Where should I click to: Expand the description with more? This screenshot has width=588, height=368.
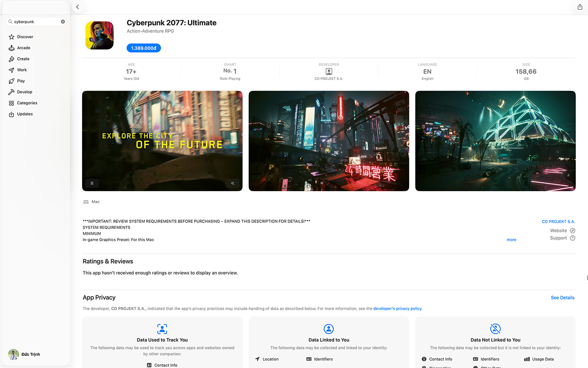click(x=511, y=240)
